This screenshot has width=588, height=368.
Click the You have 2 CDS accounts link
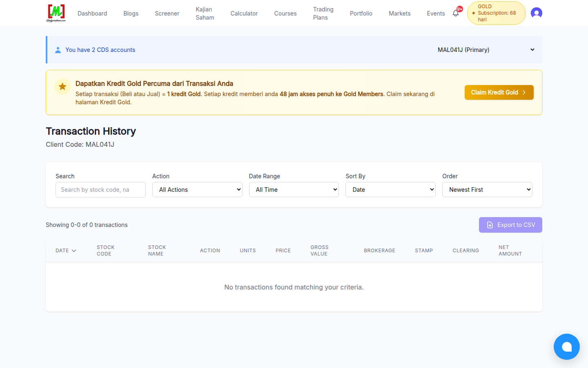[100, 50]
